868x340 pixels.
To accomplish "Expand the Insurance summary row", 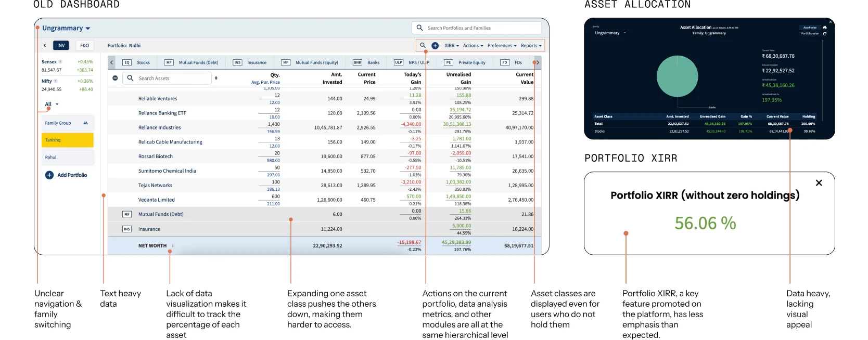I will 325,229.
